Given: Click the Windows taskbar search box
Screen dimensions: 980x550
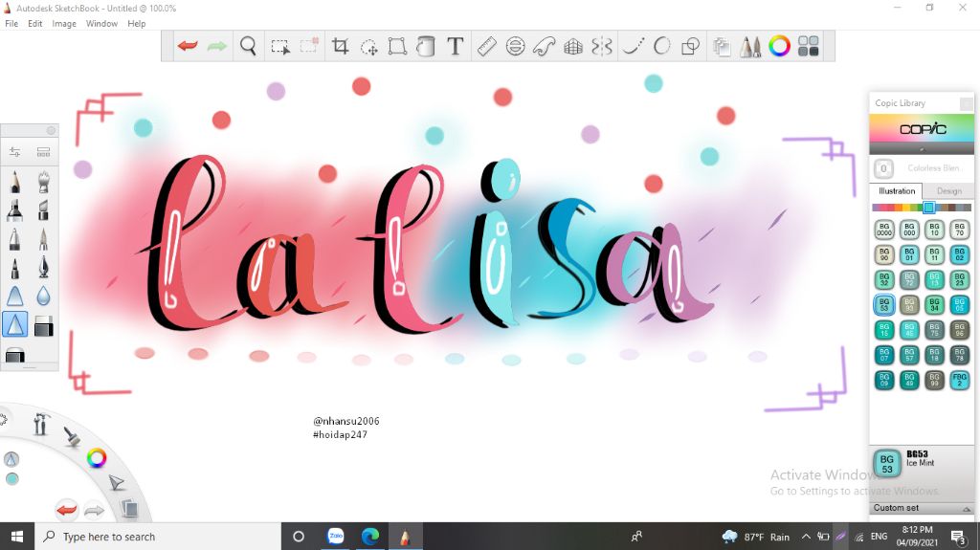Looking at the screenshot, I should tap(156, 537).
